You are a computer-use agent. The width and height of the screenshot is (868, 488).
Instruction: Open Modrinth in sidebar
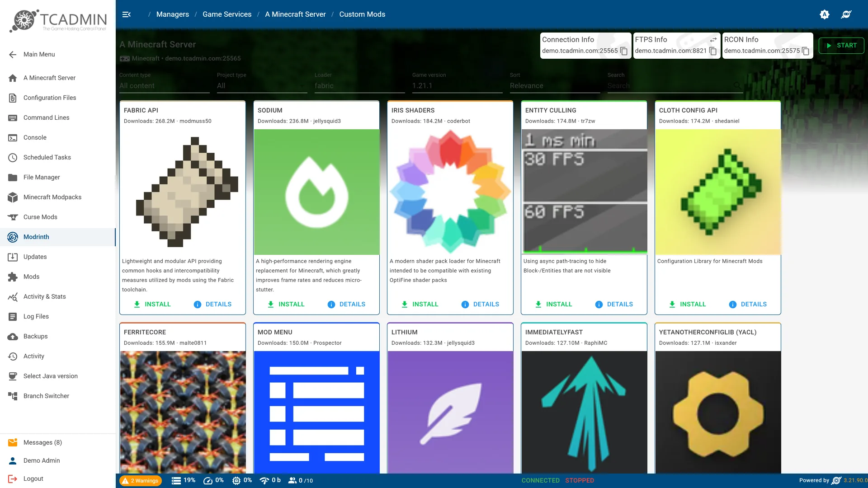pos(58,237)
